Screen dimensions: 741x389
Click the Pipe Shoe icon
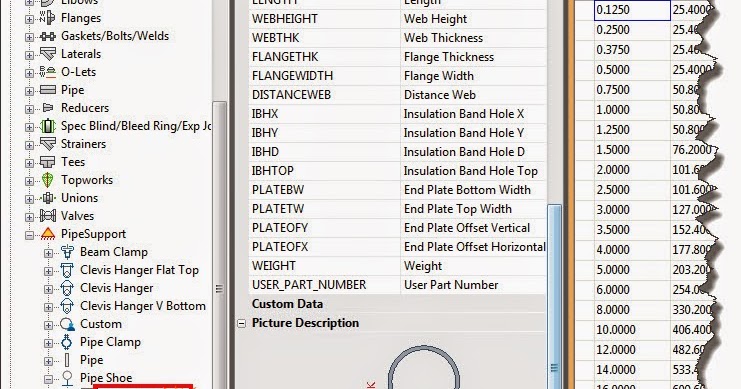[67, 378]
